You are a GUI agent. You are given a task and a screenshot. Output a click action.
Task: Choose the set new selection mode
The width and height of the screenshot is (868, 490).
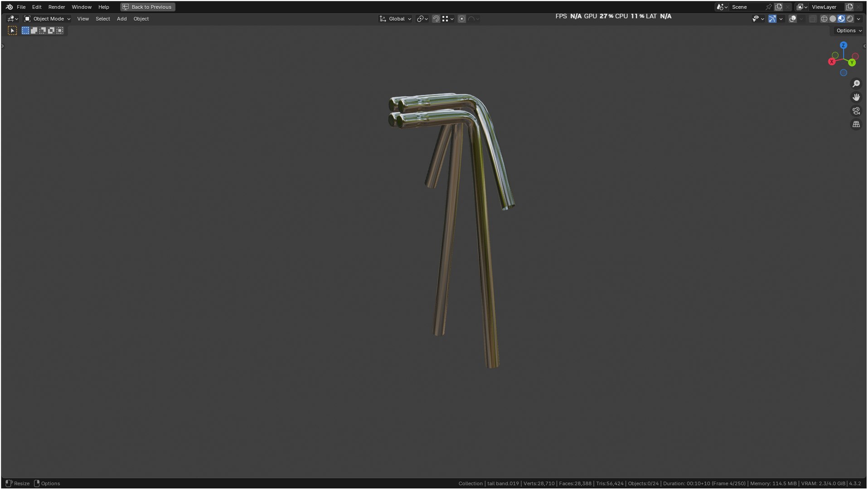25,30
